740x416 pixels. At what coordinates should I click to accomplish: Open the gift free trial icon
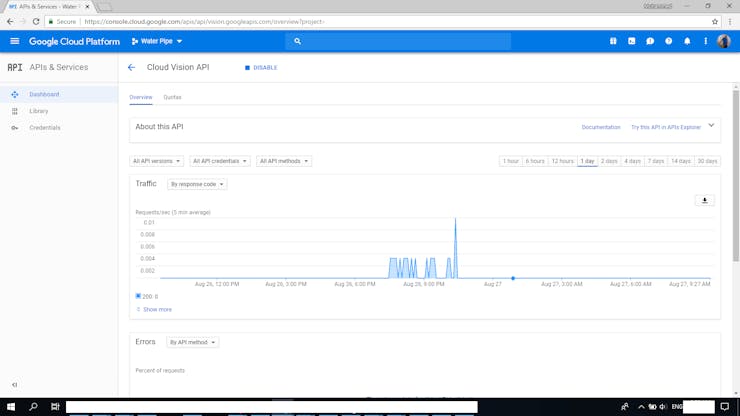[x=613, y=41]
